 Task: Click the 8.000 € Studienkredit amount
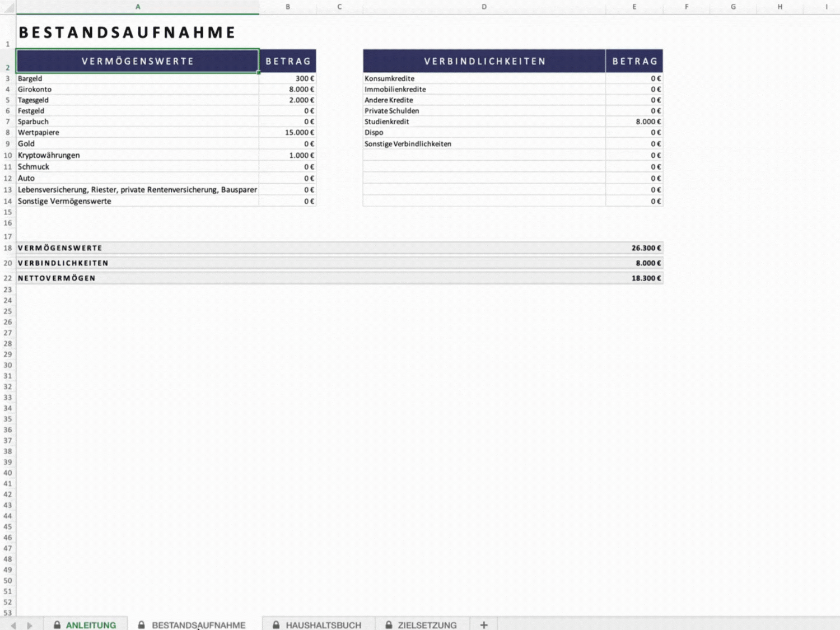pos(634,122)
